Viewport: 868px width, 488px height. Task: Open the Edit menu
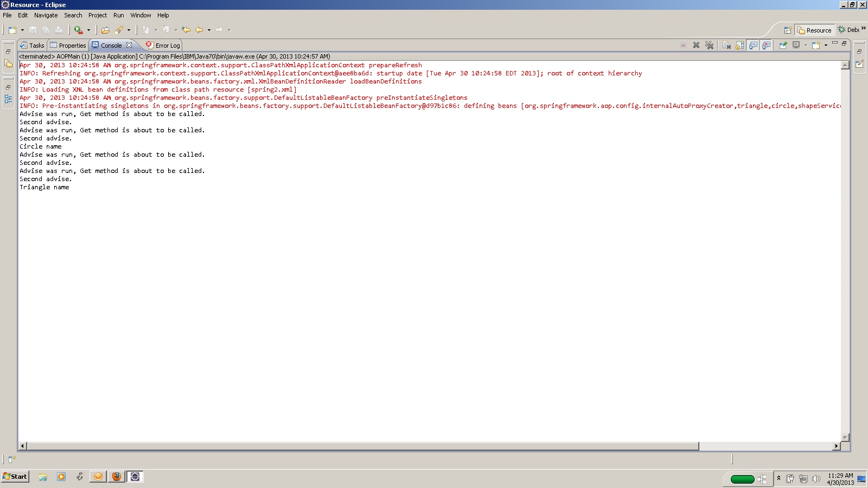click(x=23, y=15)
